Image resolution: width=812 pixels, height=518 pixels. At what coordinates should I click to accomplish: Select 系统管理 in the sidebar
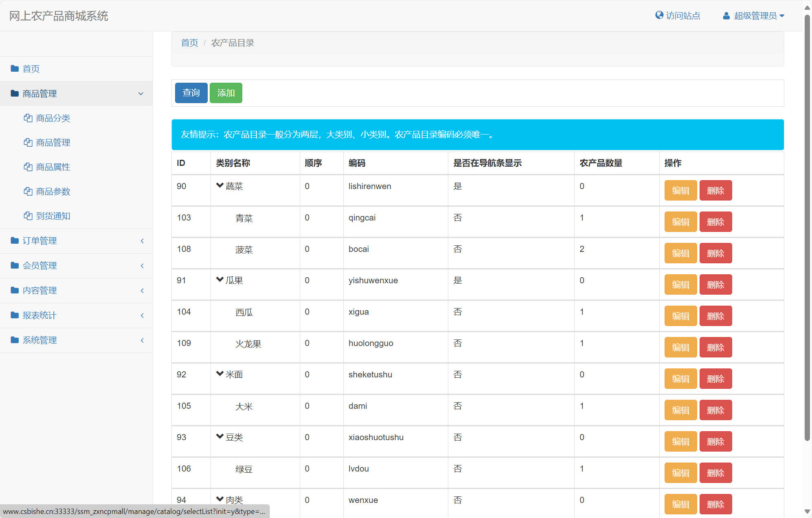pyautogui.click(x=40, y=340)
